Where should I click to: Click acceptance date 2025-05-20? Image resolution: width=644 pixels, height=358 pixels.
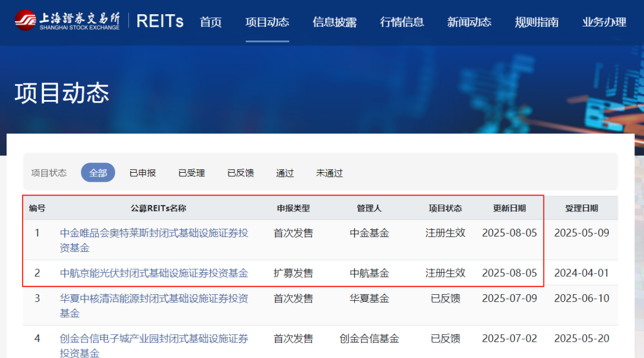pyautogui.click(x=581, y=339)
